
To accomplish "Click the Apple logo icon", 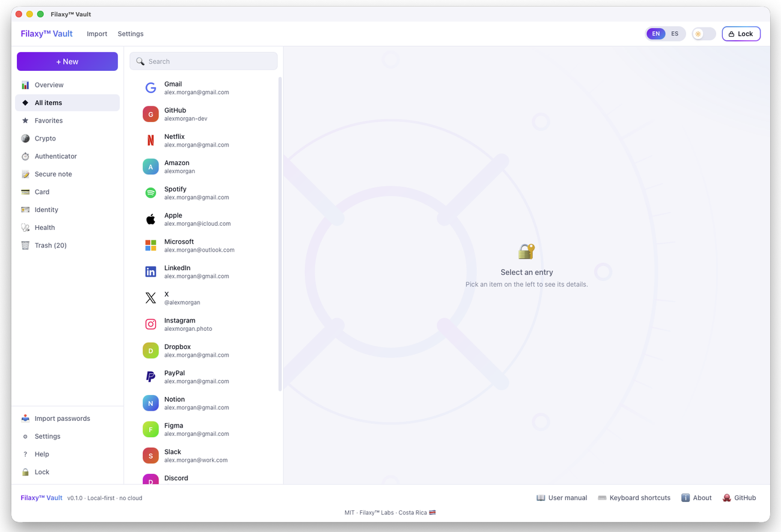I will (151, 219).
